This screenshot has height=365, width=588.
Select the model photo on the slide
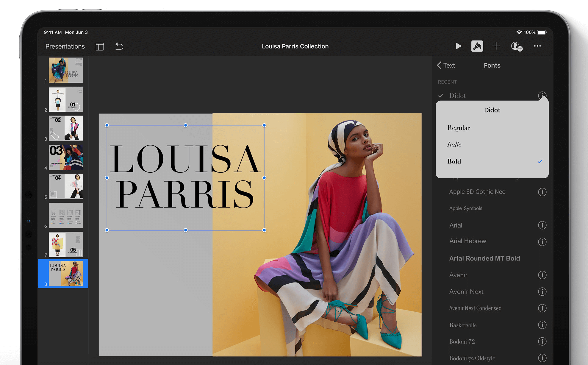pyautogui.click(x=317, y=235)
